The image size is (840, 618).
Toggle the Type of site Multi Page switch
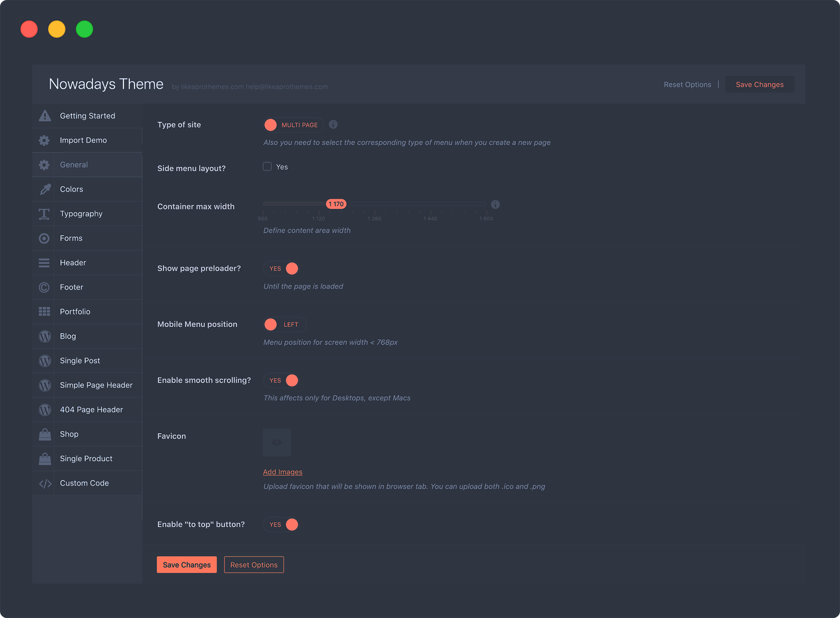(x=293, y=125)
